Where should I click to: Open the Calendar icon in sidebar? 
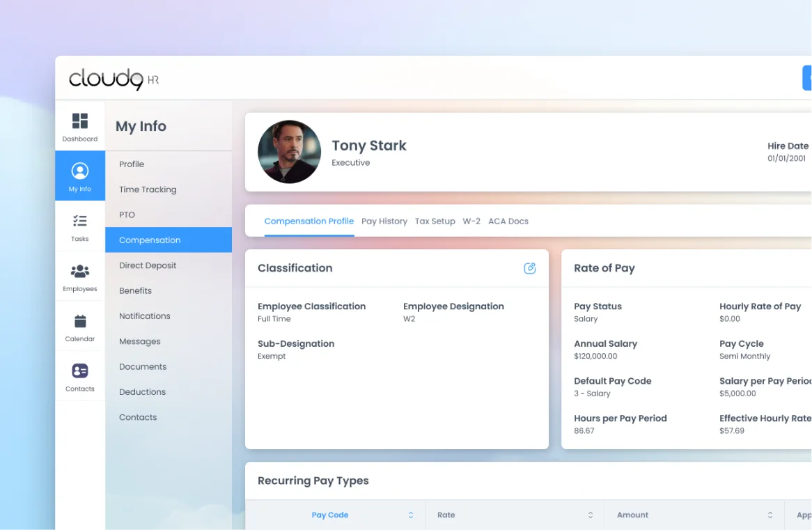(80, 321)
